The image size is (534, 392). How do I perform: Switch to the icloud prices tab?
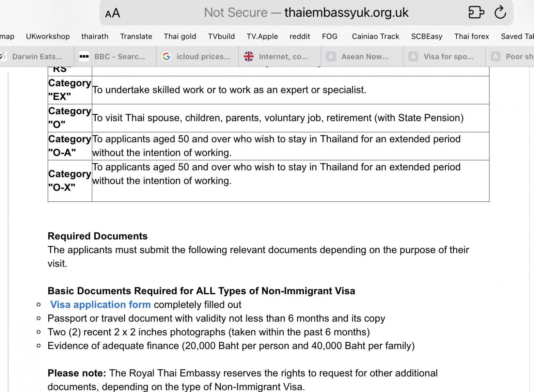198,56
